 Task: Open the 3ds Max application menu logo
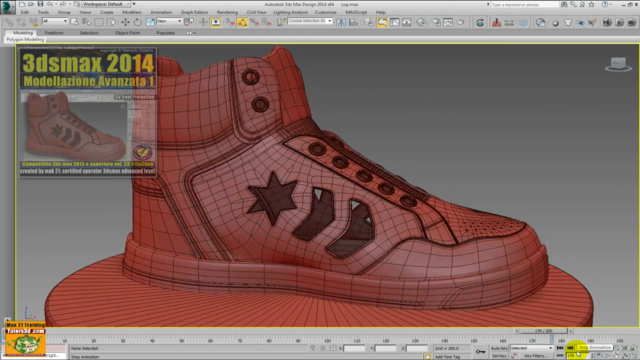[7, 7]
